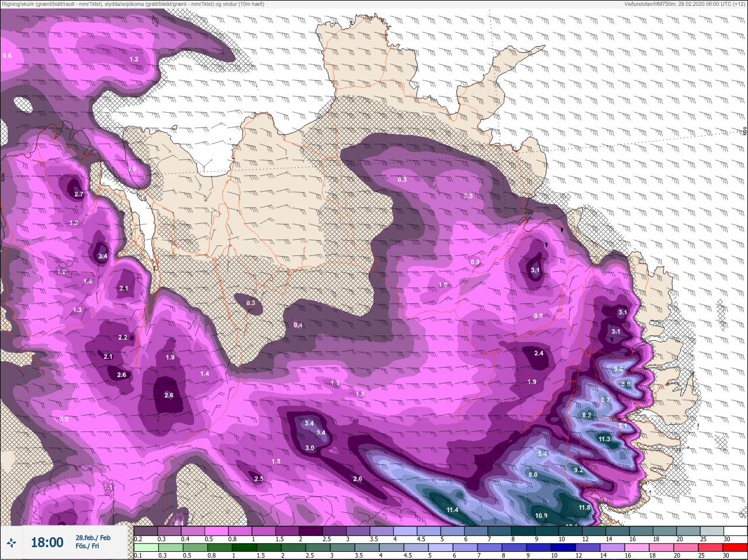Viewport: 748px width, 560px height.
Task: Click the 0.1 label under the lower legend
Action: click(138, 556)
